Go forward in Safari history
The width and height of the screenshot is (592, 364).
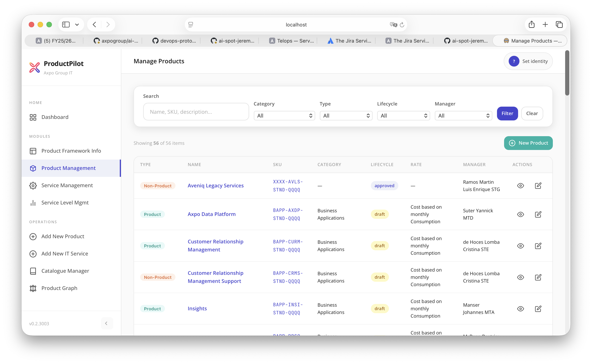pyautogui.click(x=108, y=25)
